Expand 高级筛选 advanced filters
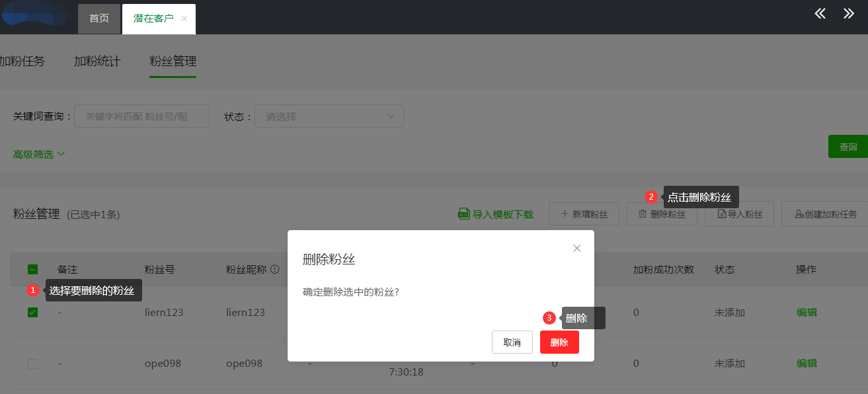The image size is (868, 394). 39,154
